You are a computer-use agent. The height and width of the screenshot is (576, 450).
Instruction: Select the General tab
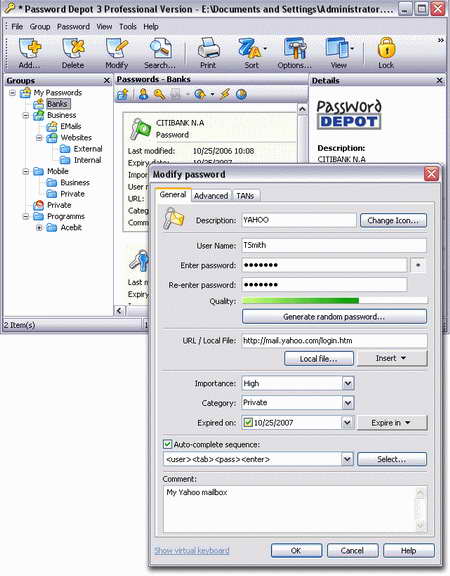pyautogui.click(x=173, y=195)
